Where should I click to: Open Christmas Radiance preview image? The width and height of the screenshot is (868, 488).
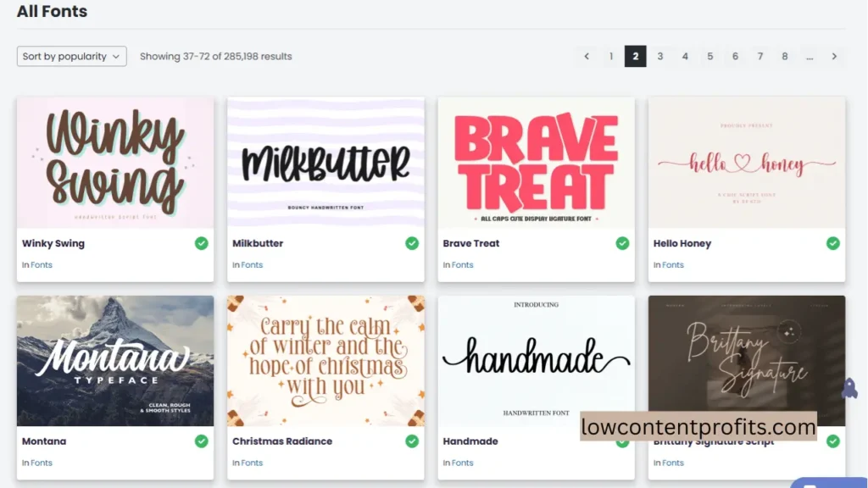point(325,361)
